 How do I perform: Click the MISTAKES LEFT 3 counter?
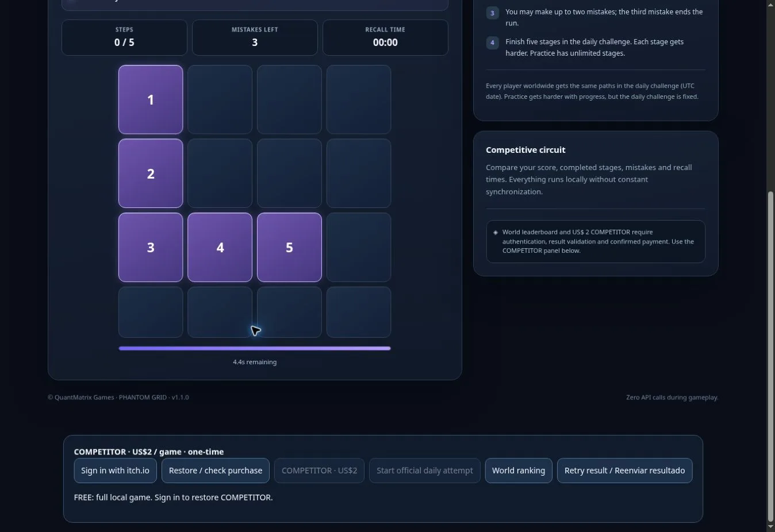pyautogui.click(x=255, y=37)
